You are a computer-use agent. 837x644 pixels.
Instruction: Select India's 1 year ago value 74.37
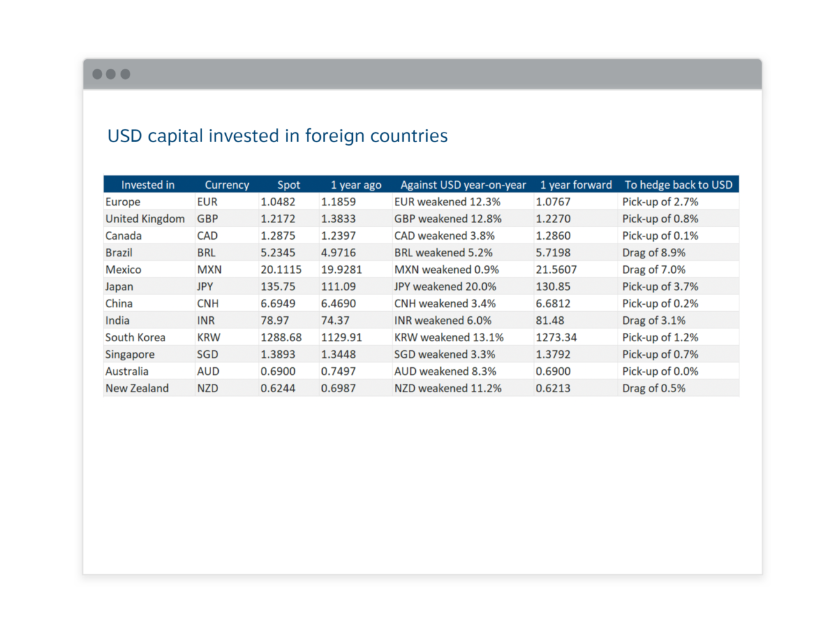pyautogui.click(x=336, y=321)
